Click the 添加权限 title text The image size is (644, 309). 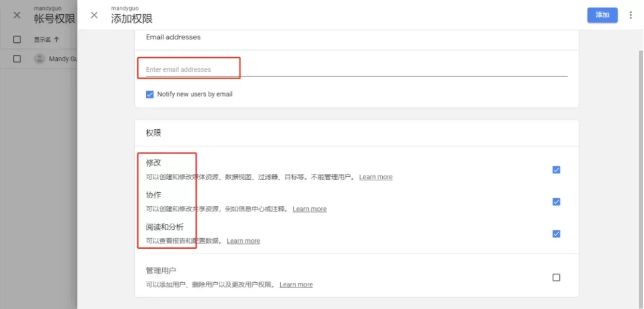tap(132, 19)
